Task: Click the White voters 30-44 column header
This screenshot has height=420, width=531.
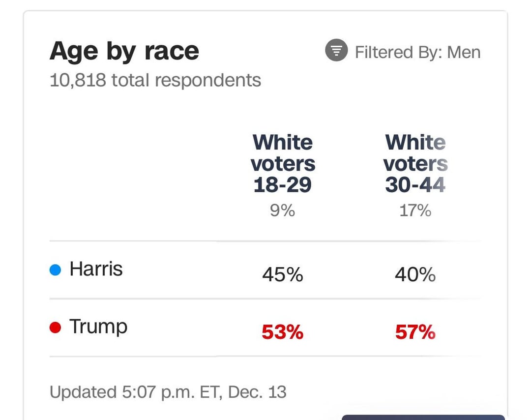Action: point(415,163)
